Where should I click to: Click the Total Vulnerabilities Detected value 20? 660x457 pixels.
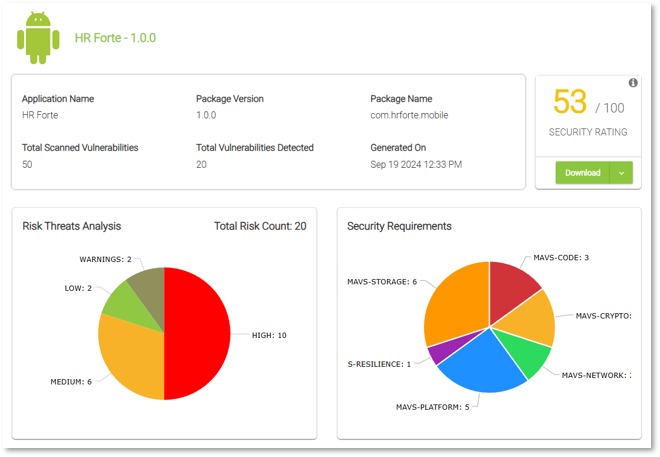coord(201,164)
